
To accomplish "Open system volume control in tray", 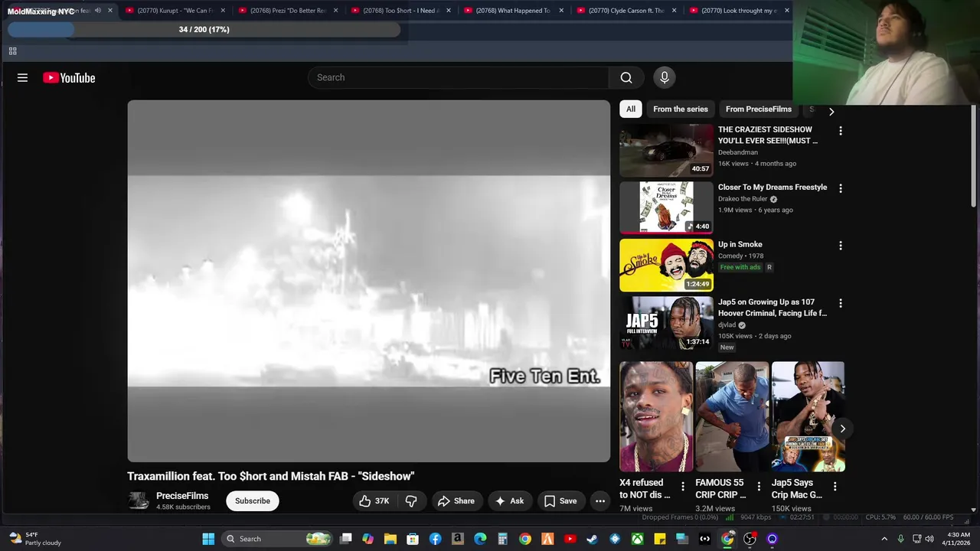I will tap(929, 539).
